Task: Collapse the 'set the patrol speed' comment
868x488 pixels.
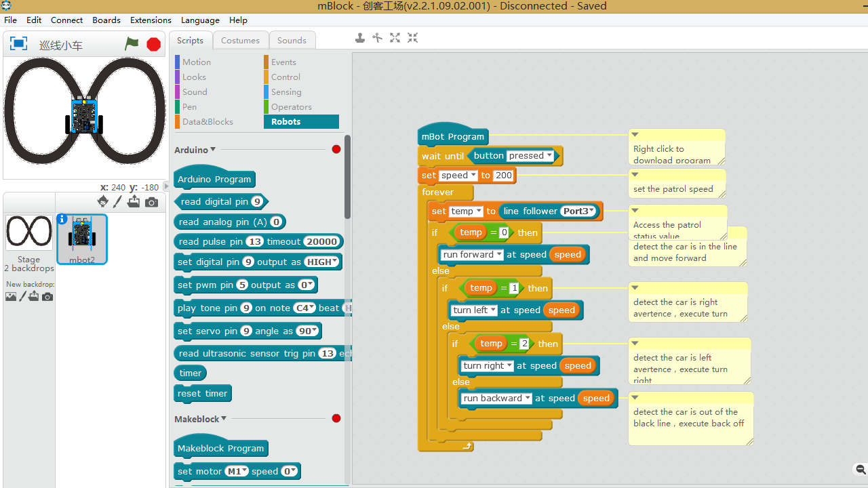Action: point(635,174)
